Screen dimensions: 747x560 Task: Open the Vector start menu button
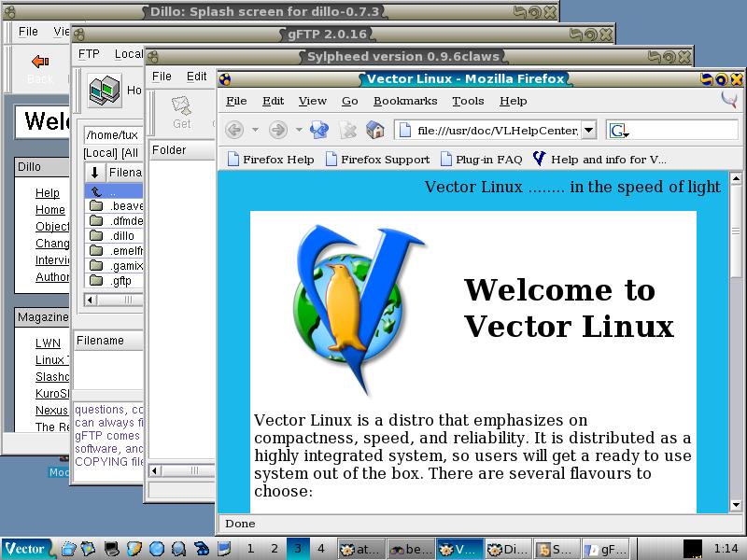tap(25, 548)
